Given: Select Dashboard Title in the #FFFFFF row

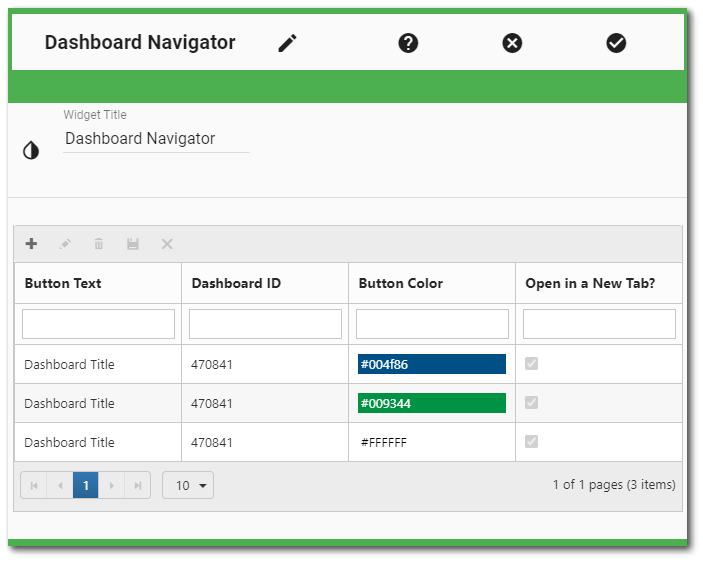Looking at the screenshot, I should [69, 442].
